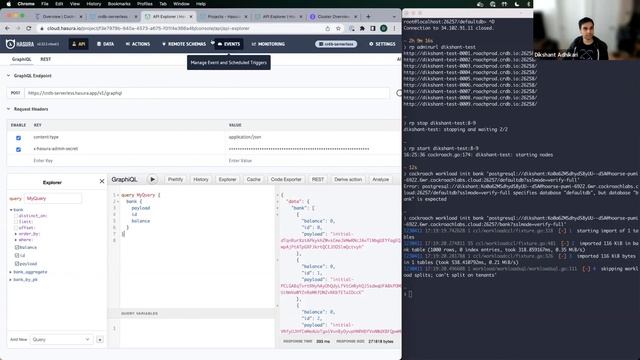Expand bank_aggregate in Explorer
Screen dimensions: 640x360
(x=11, y=272)
